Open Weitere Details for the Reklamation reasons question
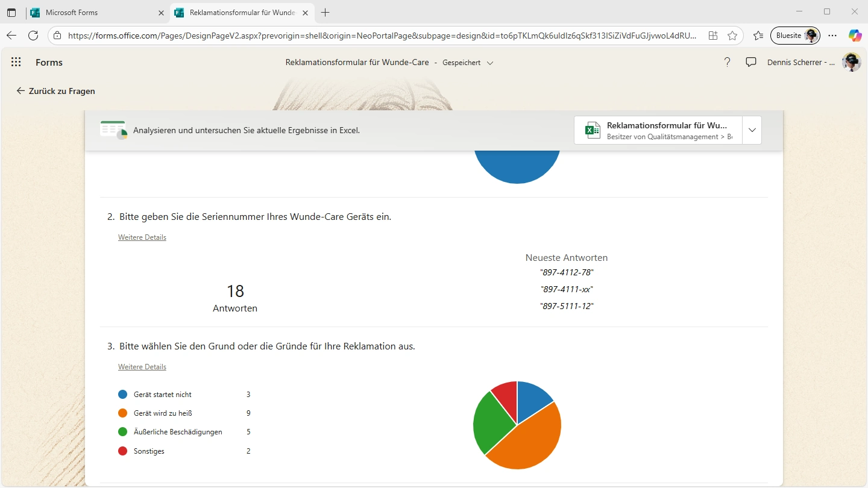Viewport: 868px width, 488px height. [x=142, y=367]
